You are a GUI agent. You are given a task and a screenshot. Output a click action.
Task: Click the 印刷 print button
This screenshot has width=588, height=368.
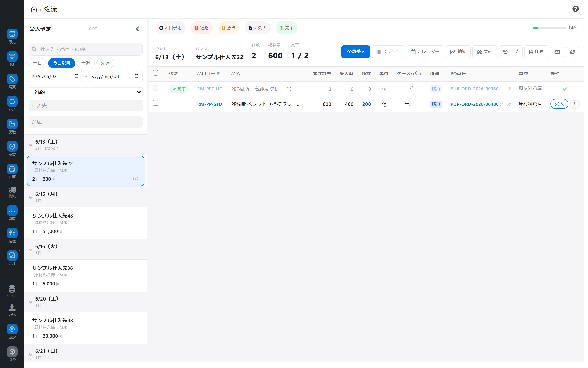point(536,52)
